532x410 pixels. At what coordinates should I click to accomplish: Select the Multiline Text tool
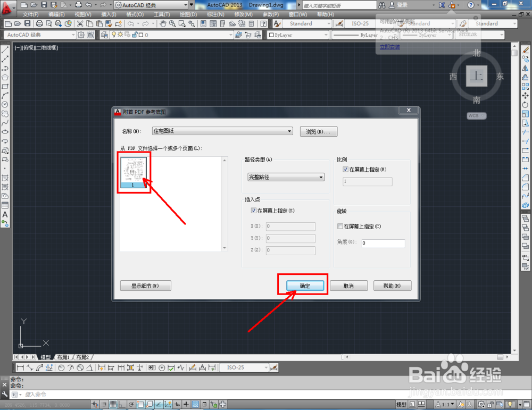click(x=5, y=215)
